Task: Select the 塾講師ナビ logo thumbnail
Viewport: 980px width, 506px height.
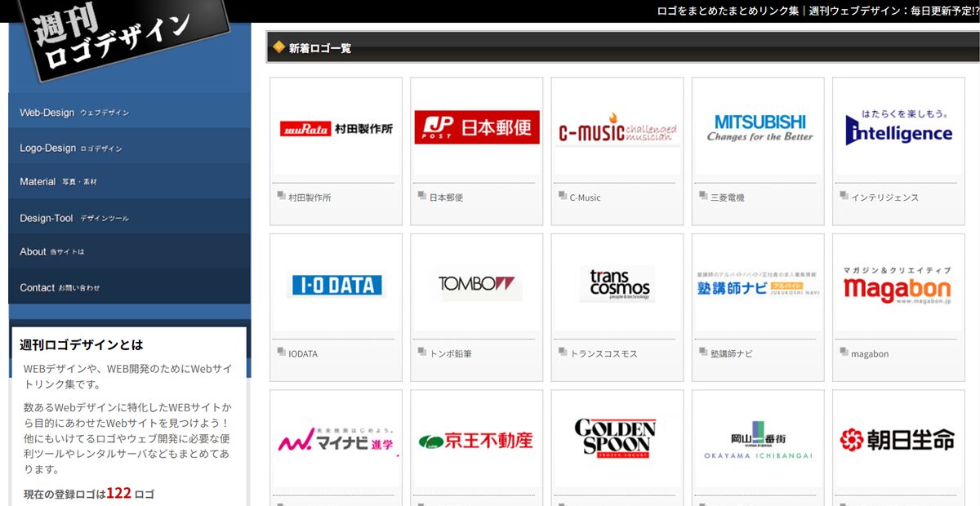Action: tap(758, 285)
